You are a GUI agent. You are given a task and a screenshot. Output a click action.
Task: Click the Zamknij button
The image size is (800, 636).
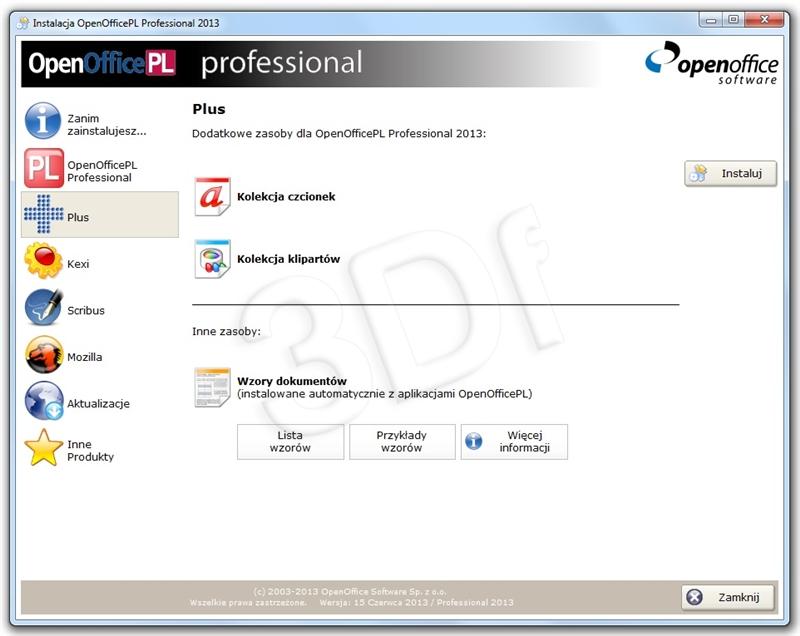(x=728, y=597)
